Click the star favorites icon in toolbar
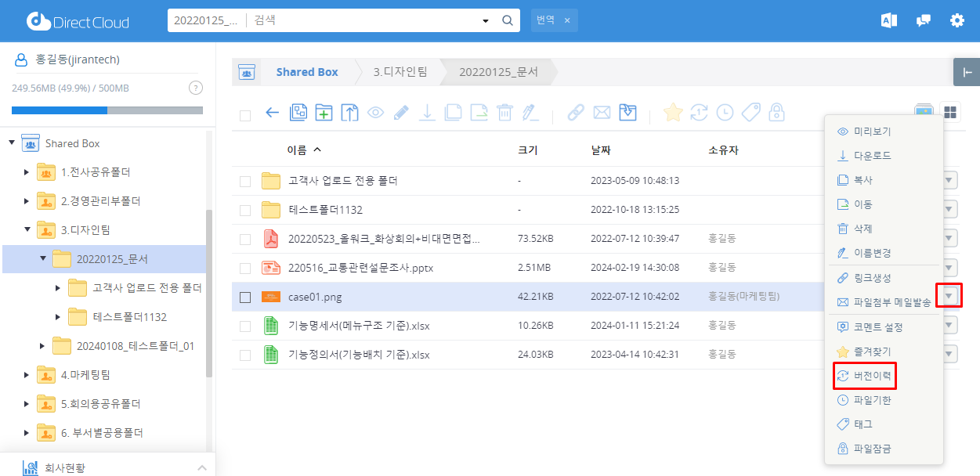 (672, 113)
